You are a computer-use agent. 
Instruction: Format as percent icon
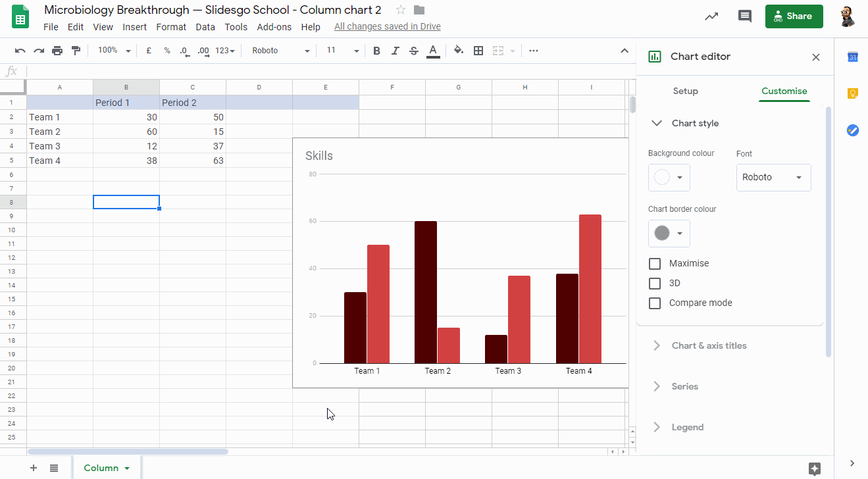click(x=167, y=51)
